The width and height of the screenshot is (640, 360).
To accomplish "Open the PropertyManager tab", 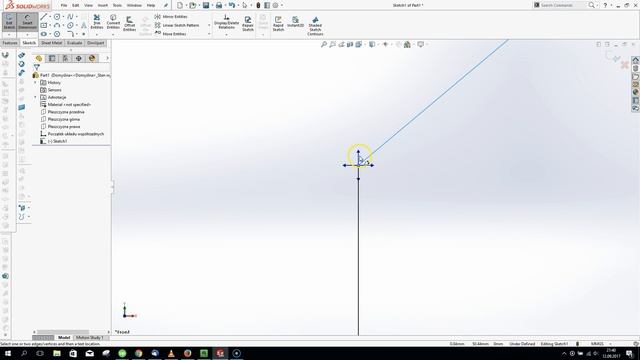I will 52,58.
